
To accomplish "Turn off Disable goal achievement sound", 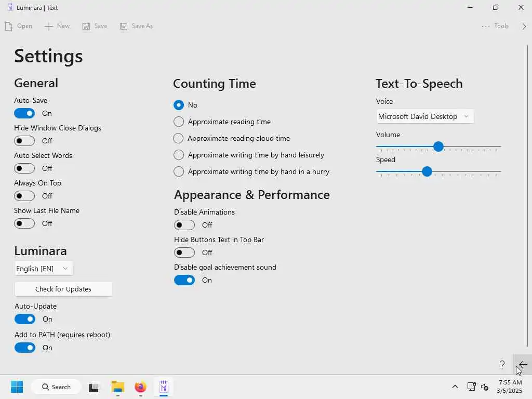I will 184,280.
